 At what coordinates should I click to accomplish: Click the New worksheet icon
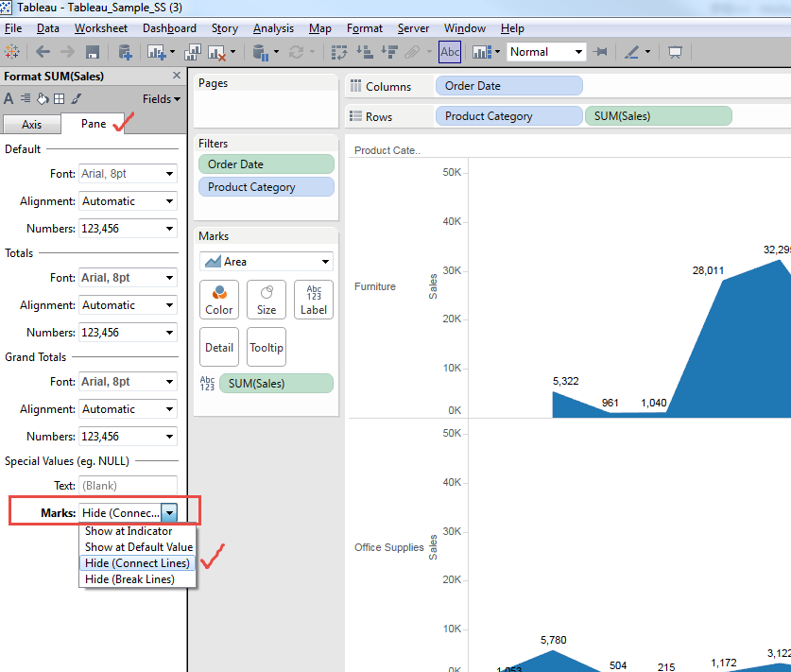coord(156,52)
